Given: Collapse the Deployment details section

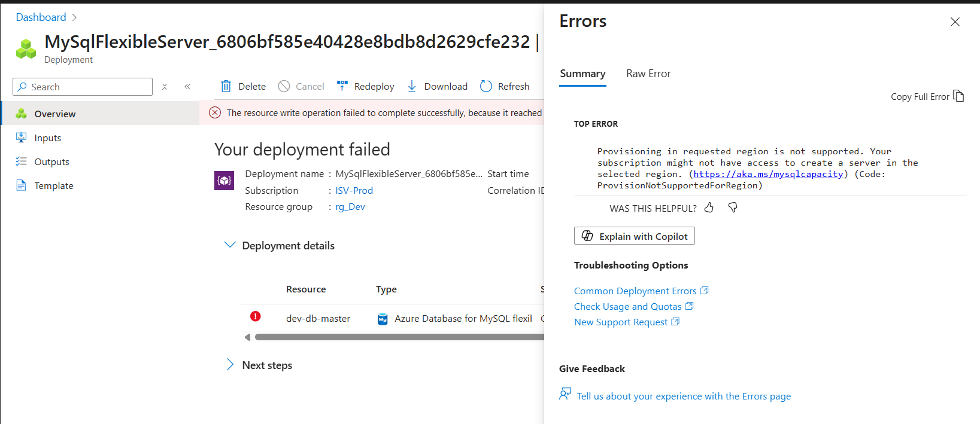Looking at the screenshot, I should 229,245.
